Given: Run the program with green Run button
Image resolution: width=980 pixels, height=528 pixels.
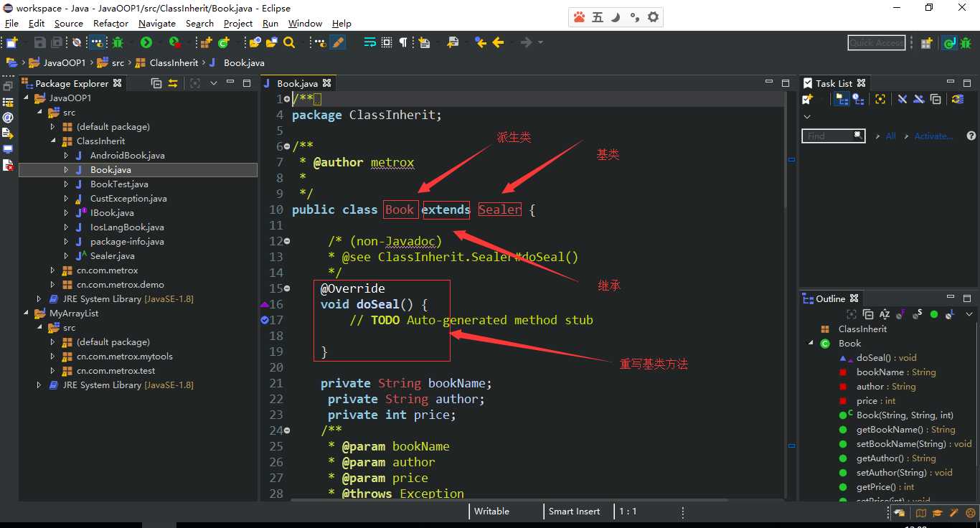Looking at the screenshot, I should pyautogui.click(x=146, y=43).
